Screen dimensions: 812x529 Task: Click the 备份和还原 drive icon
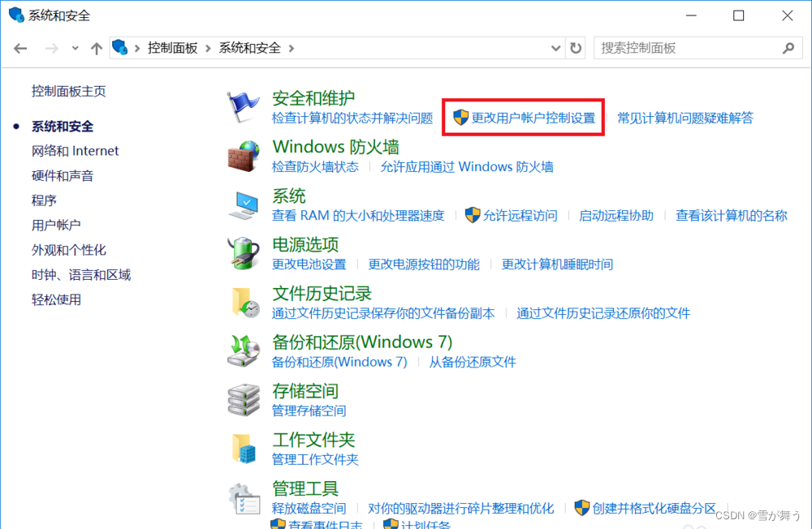(x=244, y=351)
